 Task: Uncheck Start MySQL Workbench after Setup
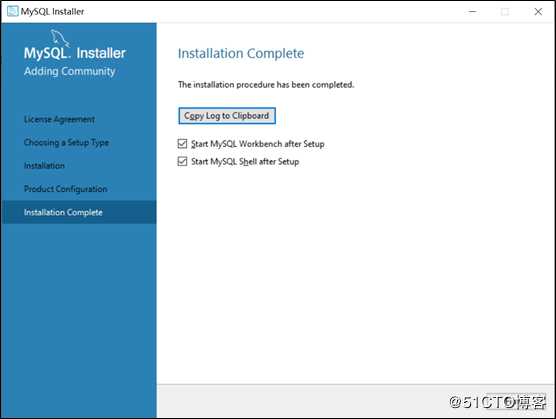tap(182, 144)
